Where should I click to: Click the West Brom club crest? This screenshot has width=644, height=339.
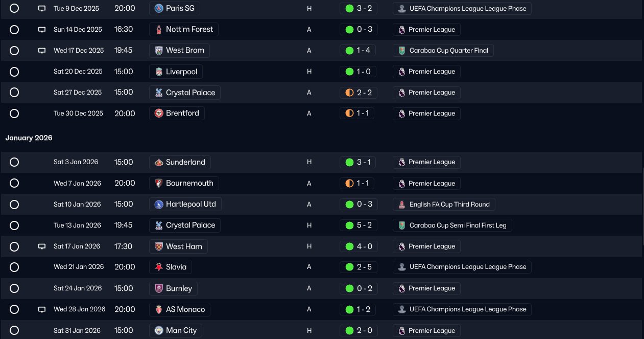pyautogui.click(x=159, y=51)
